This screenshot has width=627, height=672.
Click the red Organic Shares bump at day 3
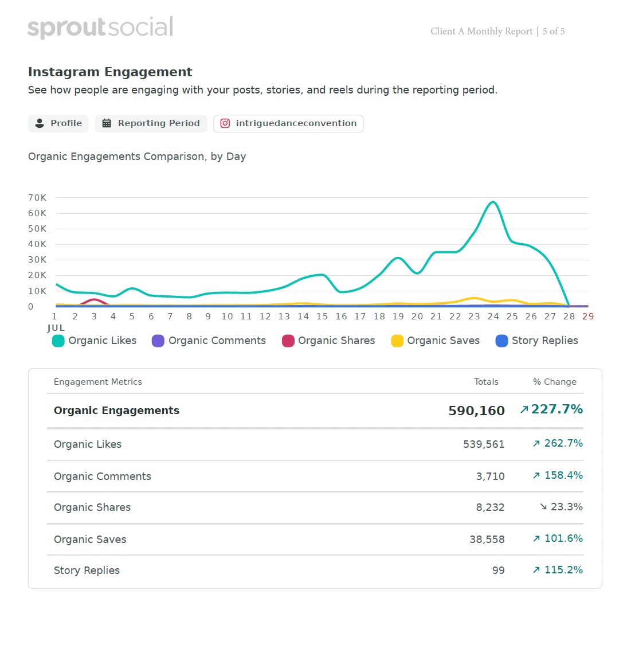94,300
